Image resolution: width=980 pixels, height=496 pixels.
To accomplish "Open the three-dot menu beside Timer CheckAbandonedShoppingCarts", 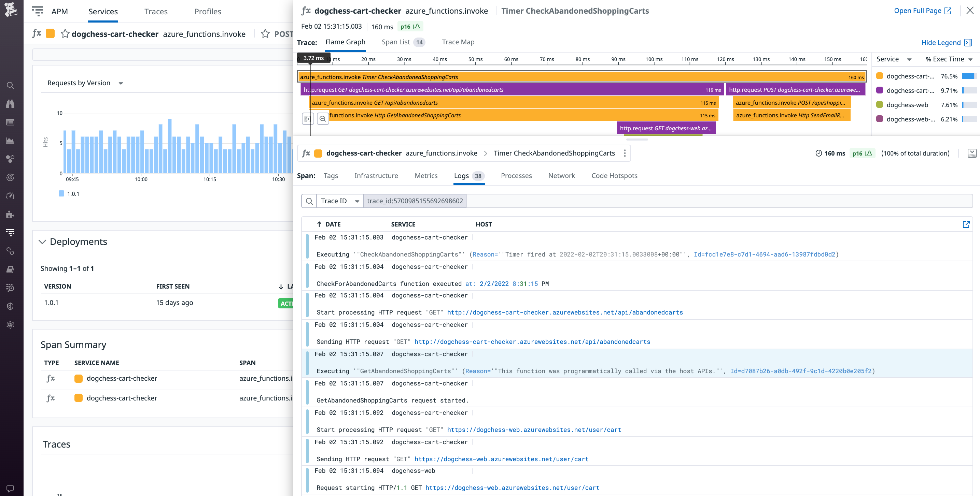I will click(625, 153).
